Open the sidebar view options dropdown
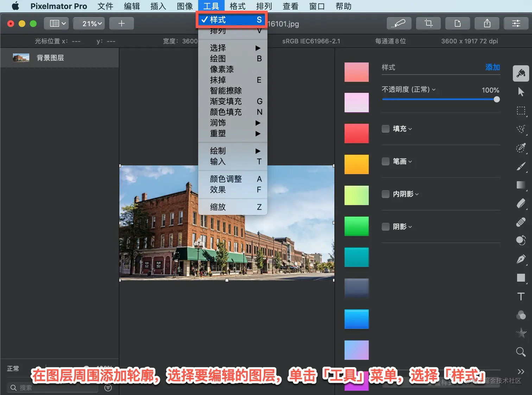 coord(56,24)
